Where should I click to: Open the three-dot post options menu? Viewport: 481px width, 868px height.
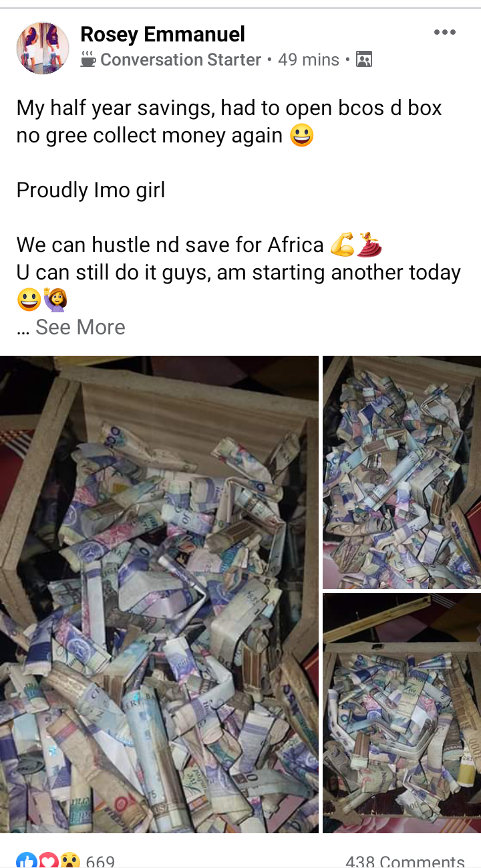444,32
